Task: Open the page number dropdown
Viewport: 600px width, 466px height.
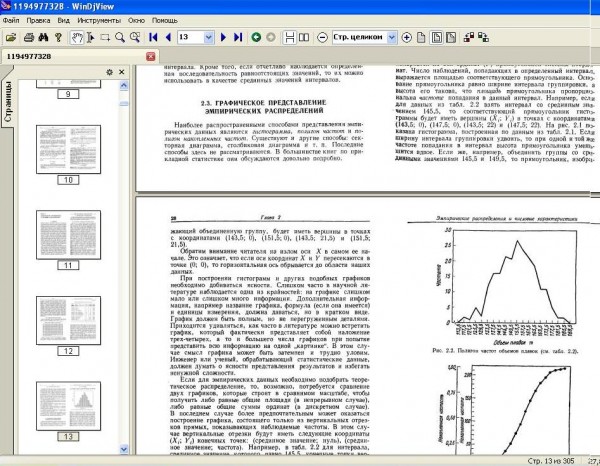Action: click(209, 37)
